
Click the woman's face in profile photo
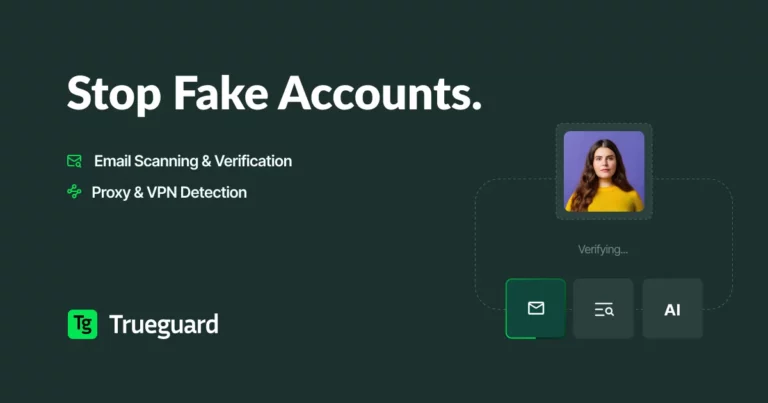[x=603, y=159]
